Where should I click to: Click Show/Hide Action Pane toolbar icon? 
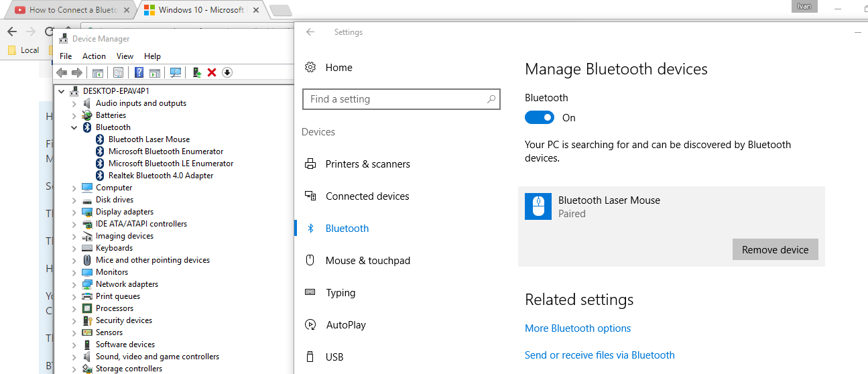point(154,72)
